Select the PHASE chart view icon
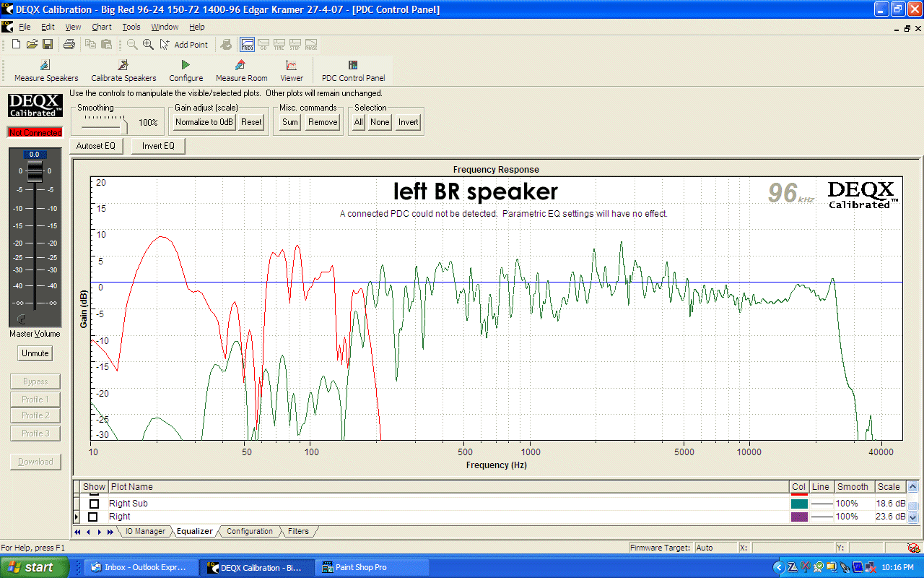Viewport: 924px width, 578px height. (310, 44)
